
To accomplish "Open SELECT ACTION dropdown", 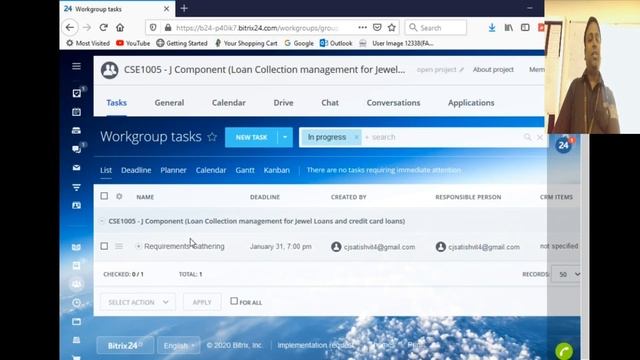I will 138,302.
